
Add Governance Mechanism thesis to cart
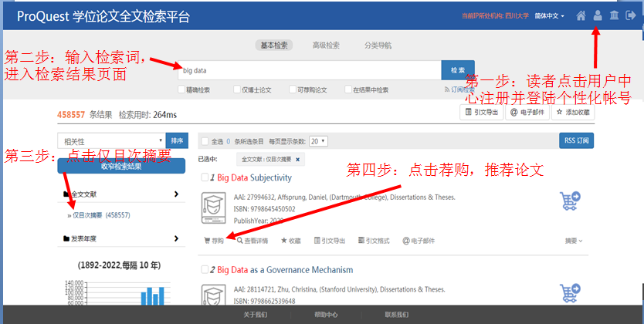pos(570,293)
